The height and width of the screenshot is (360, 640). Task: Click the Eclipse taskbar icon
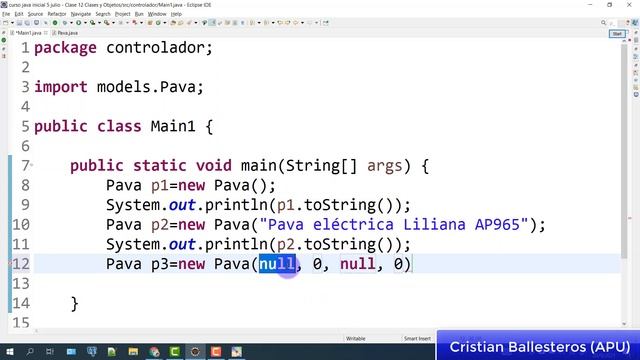pyautogui.click(x=195, y=351)
